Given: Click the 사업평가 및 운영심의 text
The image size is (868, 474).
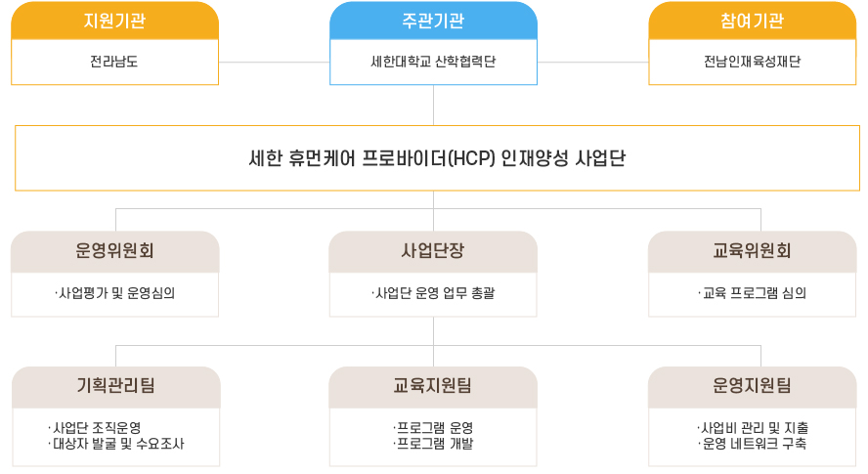Looking at the screenshot, I should 115,293.
